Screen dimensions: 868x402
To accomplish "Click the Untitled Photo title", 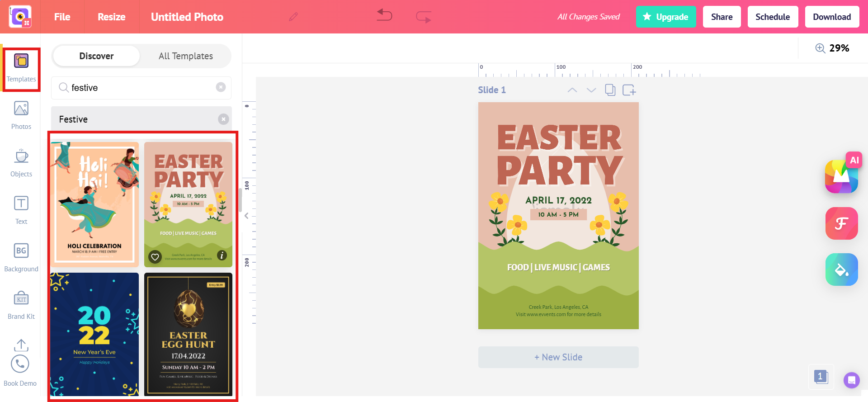I will 187,17.
